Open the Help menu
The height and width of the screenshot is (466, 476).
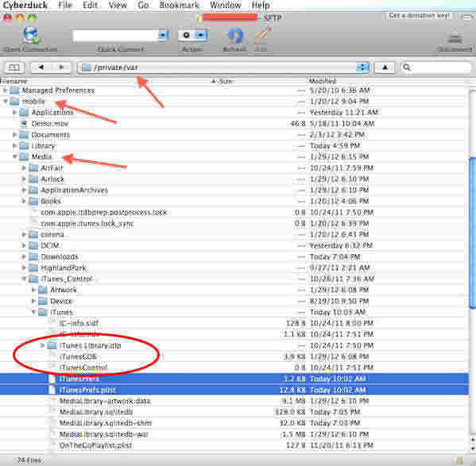[x=261, y=5]
